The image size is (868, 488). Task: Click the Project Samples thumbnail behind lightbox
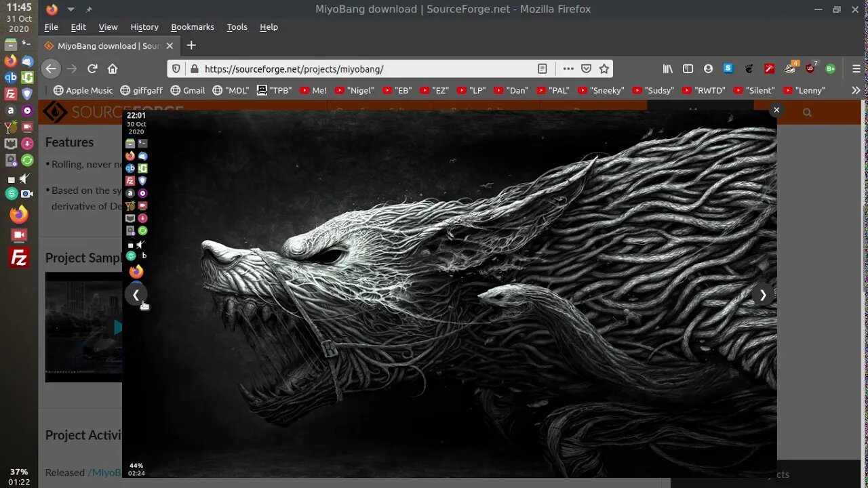[83, 327]
